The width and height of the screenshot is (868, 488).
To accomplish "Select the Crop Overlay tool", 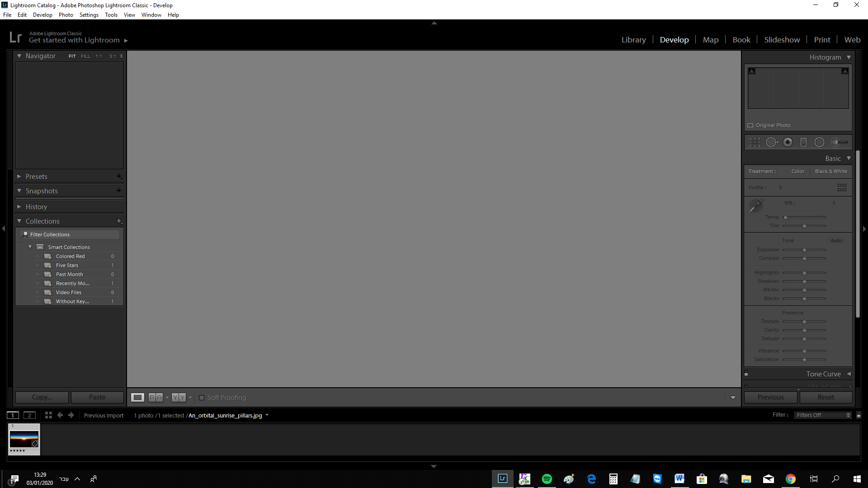I will (755, 142).
